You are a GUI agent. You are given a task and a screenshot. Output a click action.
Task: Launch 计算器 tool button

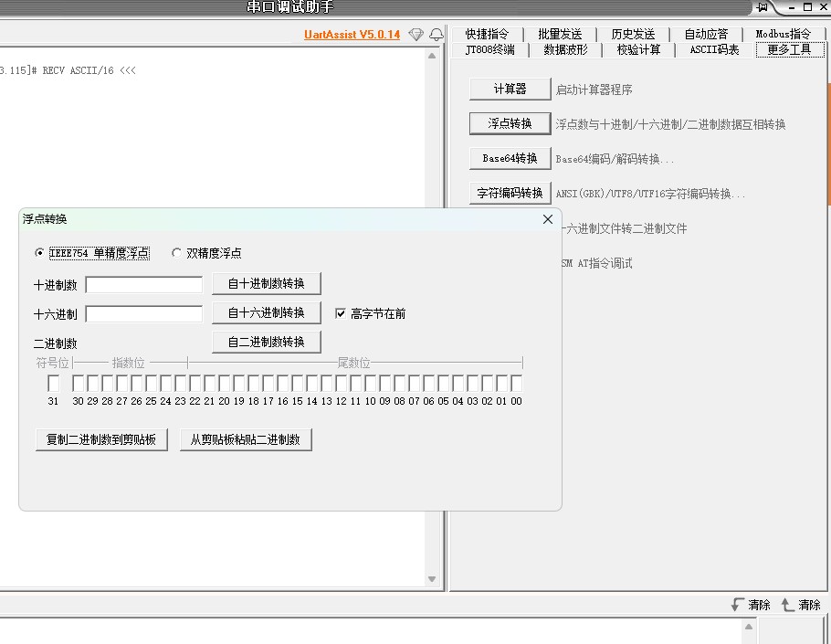tap(510, 89)
